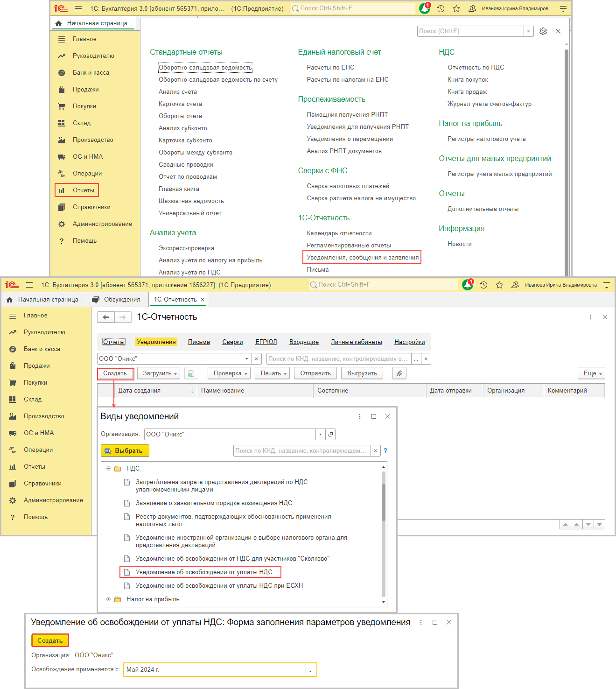This screenshot has height=689, width=616.
Task: Jump to last row in list navigation
Action: [599, 525]
